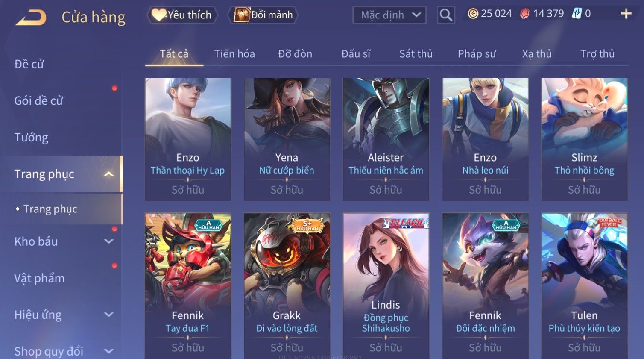The height and width of the screenshot is (359, 644).
Task: Click the blue voucher currency icon
Action: pos(577,14)
